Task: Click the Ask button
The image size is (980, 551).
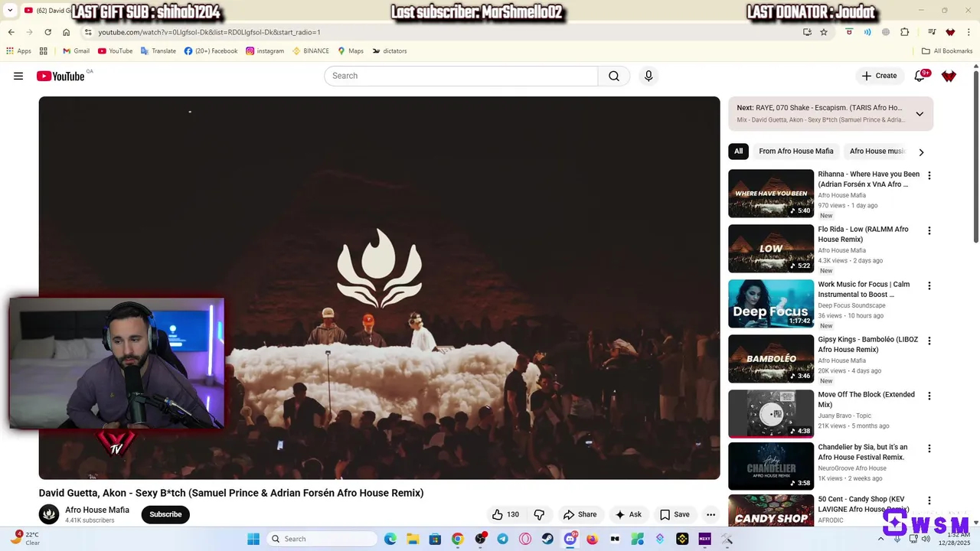Action: [629, 514]
